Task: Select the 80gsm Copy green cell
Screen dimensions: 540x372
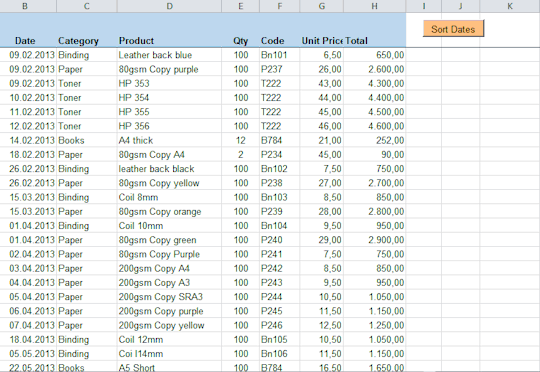Action: tap(169, 240)
